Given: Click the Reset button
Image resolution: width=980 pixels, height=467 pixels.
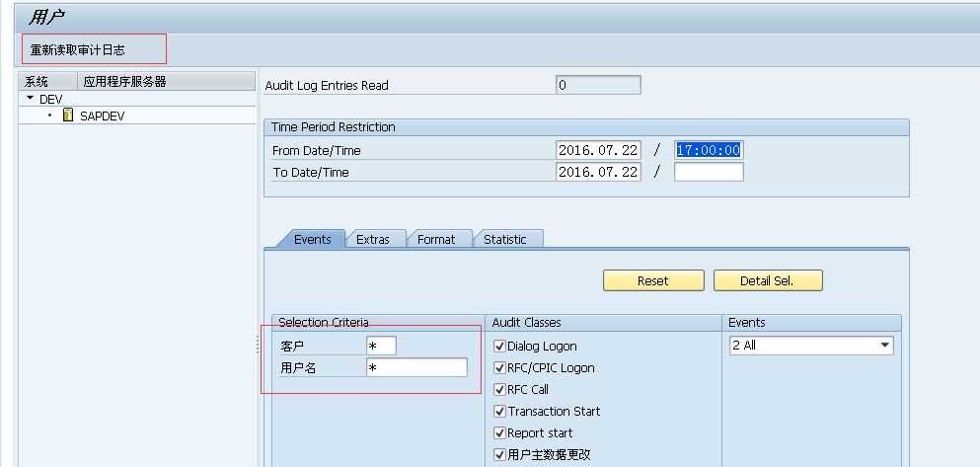Looking at the screenshot, I should [x=653, y=280].
